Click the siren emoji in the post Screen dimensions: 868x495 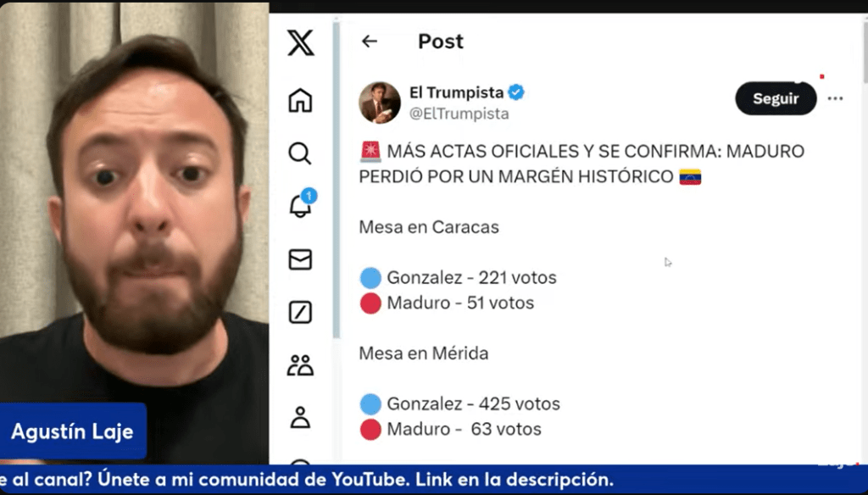pos(370,151)
